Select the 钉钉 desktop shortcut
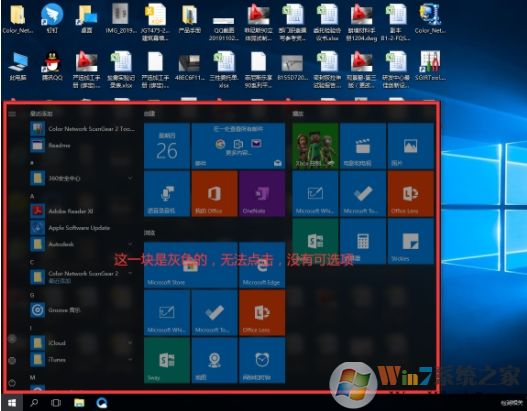527x411 pixels. click(52, 18)
